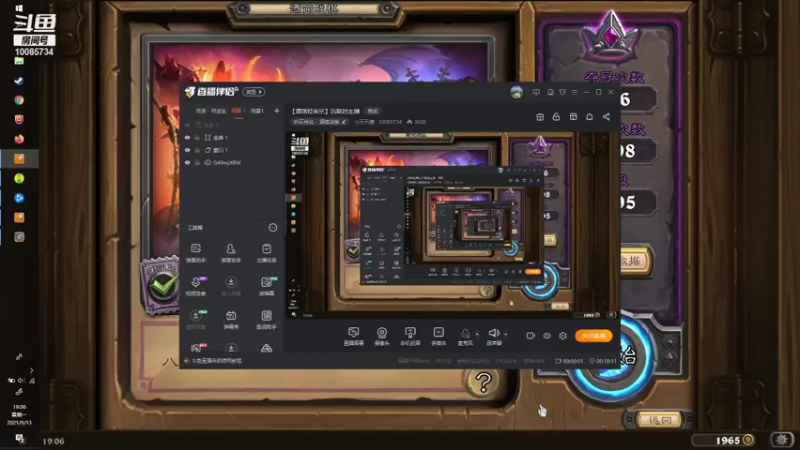Screen dimensions: 800x450
Task: Open notifications bell in the streaming app
Action: coord(589,117)
